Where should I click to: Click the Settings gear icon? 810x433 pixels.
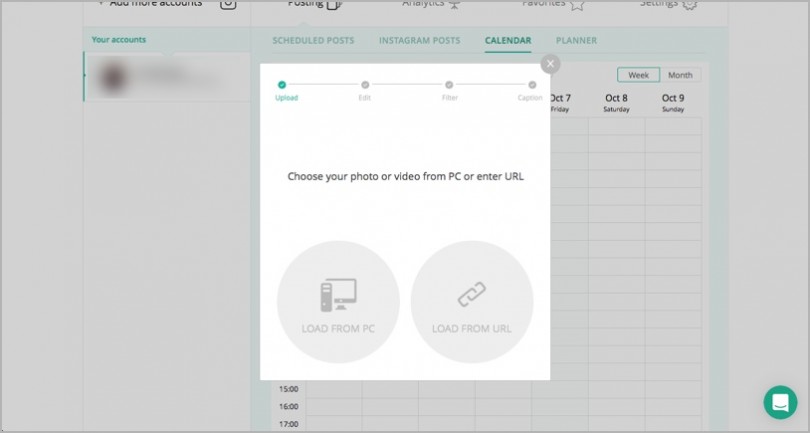tap(689, 5)
